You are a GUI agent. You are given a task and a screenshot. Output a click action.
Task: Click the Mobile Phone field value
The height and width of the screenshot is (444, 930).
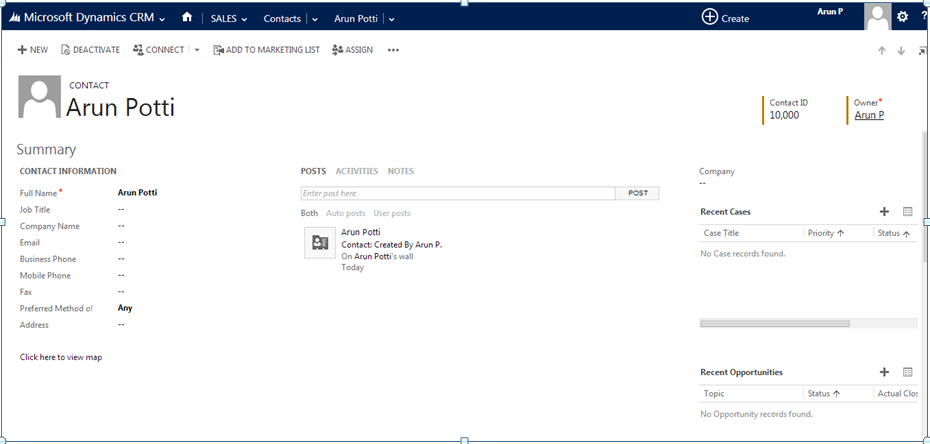point(121,276)
